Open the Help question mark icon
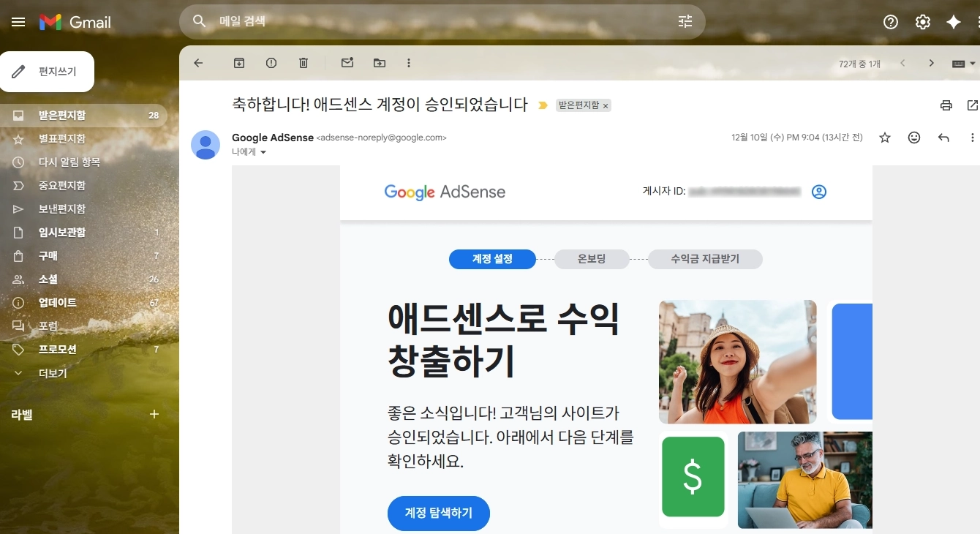This screenshot has height=534, width=980. click(891, 22)
